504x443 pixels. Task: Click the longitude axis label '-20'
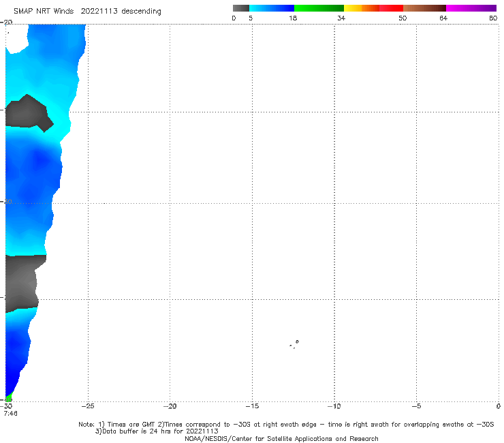[x=170, y=406]
